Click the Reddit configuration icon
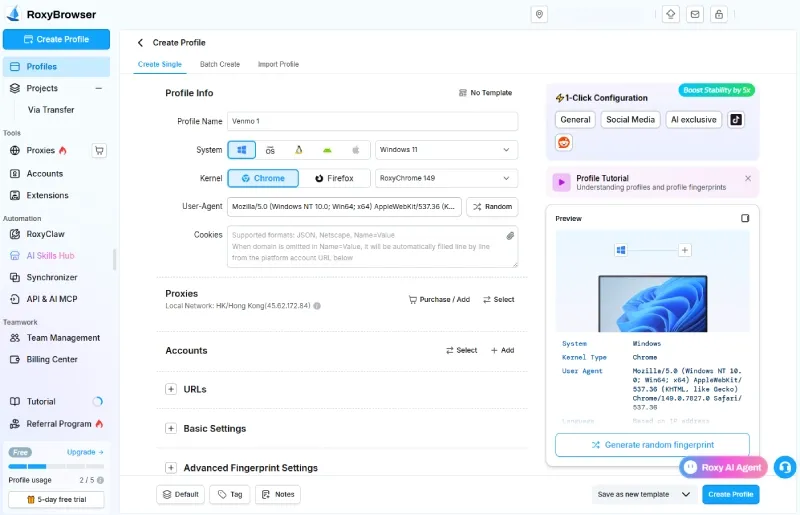The image size is (800, 515). [564, 142]
